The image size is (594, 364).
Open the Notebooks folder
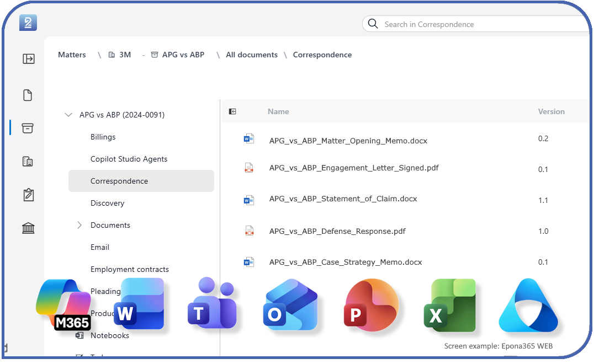pyautogui.click(x=110, y=336)
